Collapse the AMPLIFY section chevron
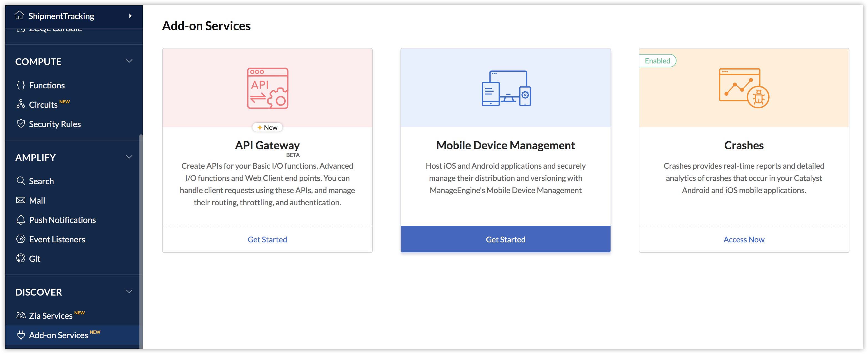This screenshot has width=868, height=354. point(129,157)
